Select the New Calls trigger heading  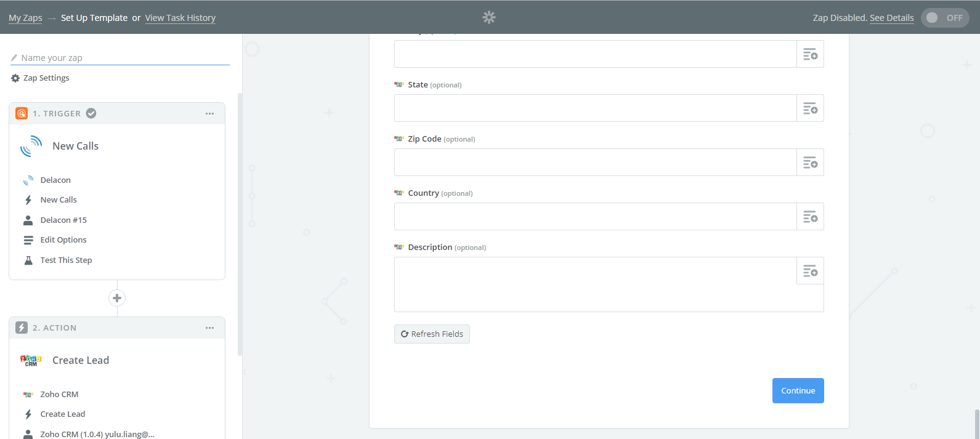pos(76,146)
